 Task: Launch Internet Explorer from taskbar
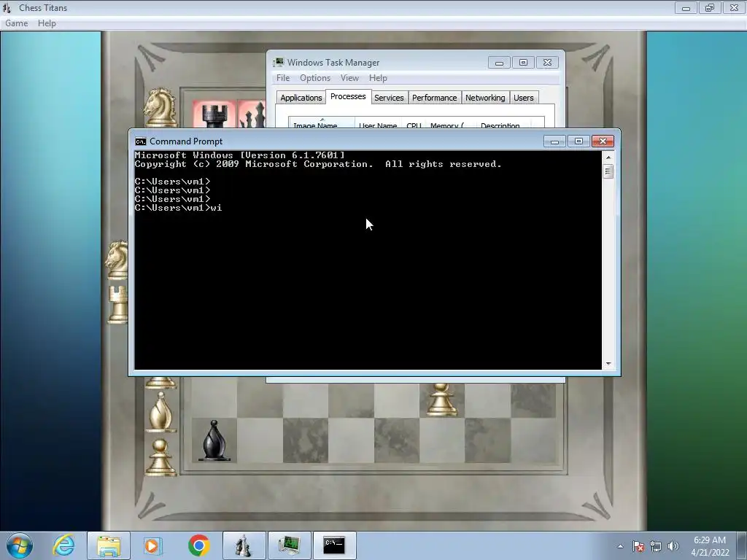[x=64, y=545]
